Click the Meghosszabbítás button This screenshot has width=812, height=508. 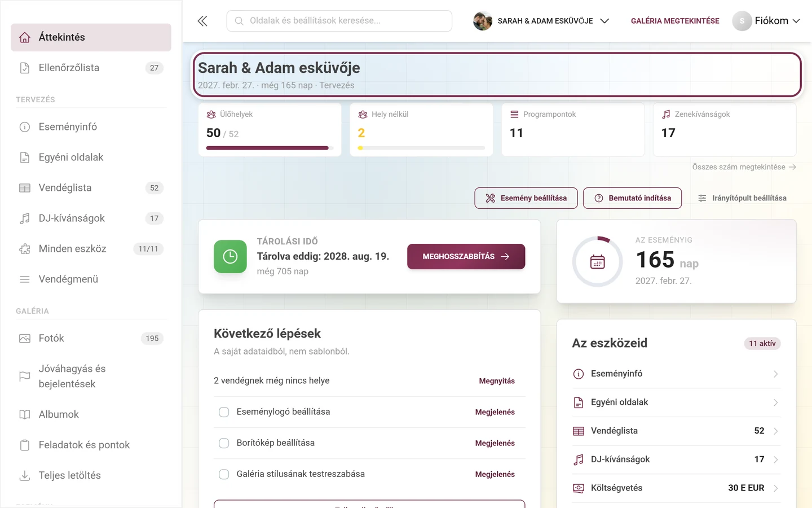coord(466,257)
